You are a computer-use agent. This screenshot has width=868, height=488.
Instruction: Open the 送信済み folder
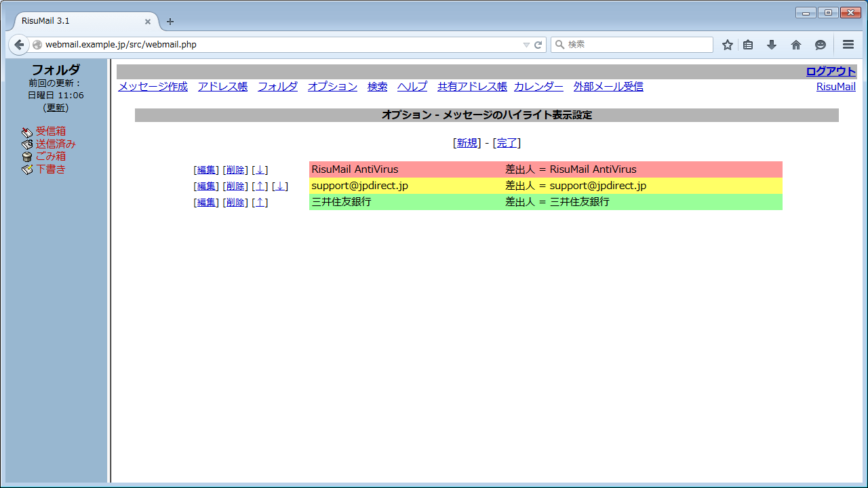[56, 144]
